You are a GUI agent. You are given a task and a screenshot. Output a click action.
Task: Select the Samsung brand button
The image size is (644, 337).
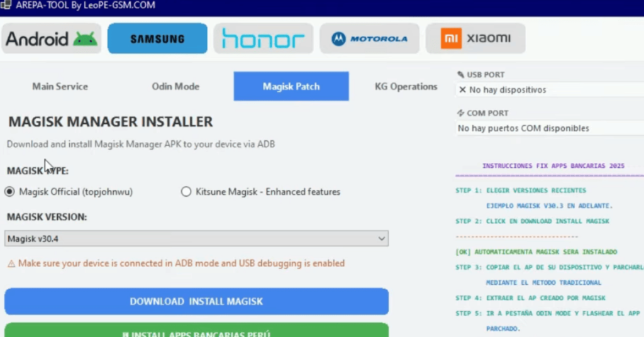coord(157,38)
